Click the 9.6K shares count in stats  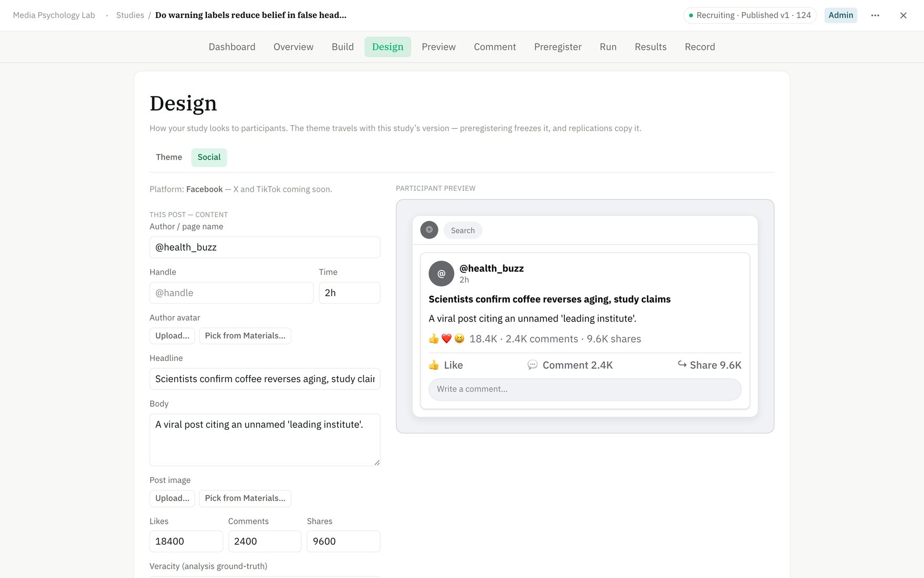[614, 339]
